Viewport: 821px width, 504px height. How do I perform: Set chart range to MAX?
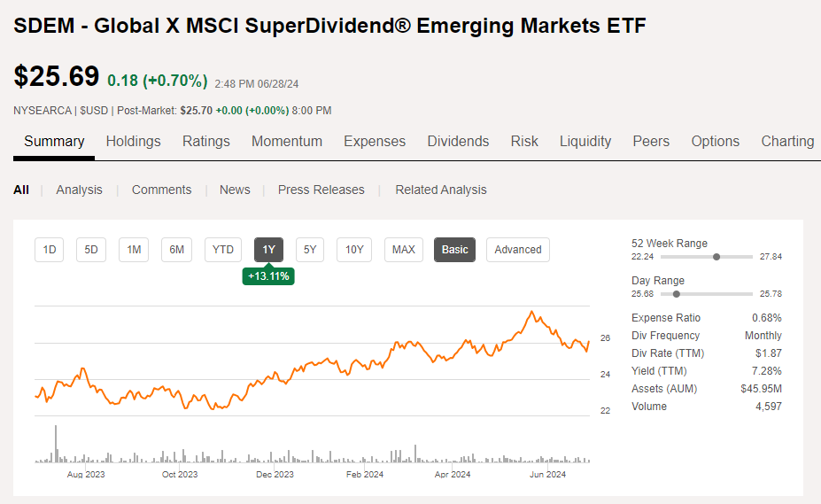(404, 250)
